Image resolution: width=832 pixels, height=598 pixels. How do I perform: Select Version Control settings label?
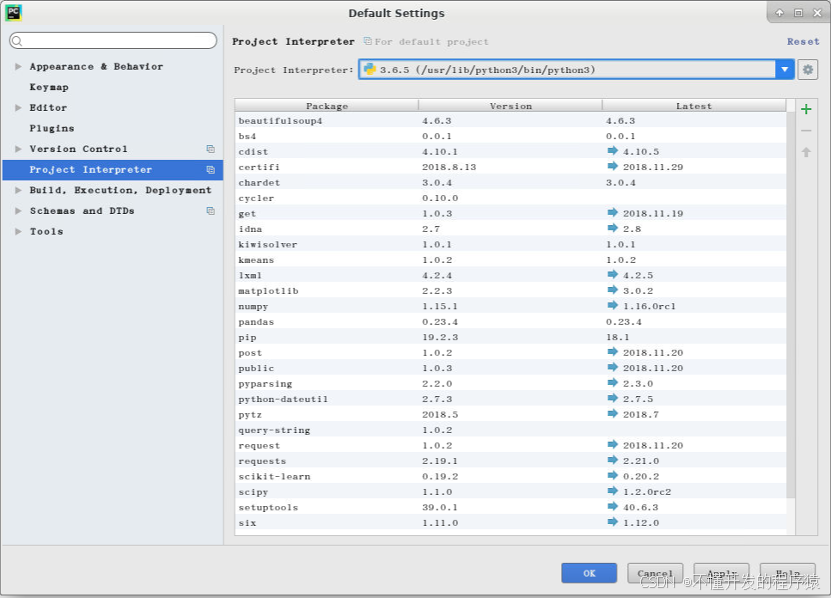tap(79, 149)
